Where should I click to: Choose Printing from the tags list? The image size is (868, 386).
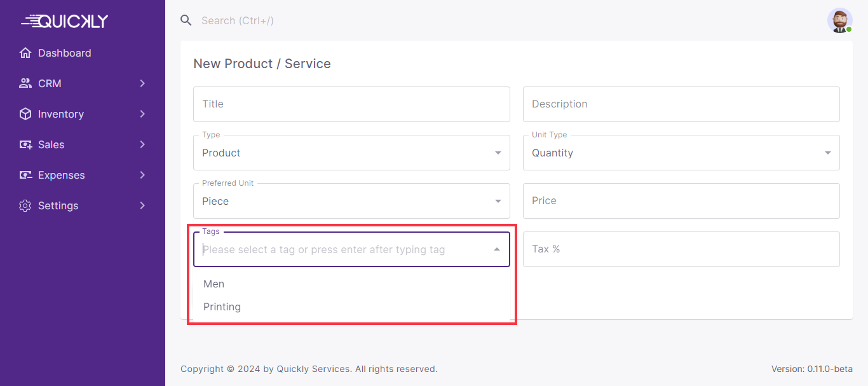[x=222, y=307]
